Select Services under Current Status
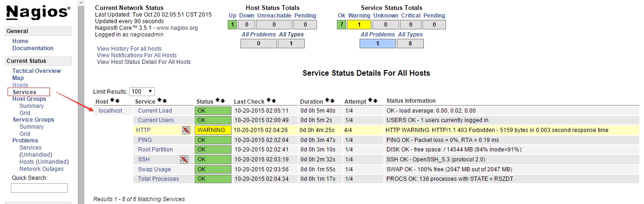 pyautogui.click(x=25, y=92)
